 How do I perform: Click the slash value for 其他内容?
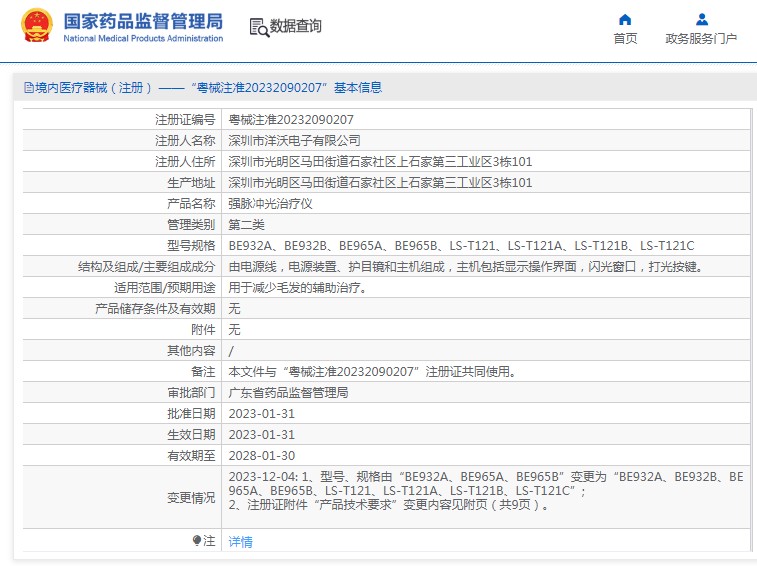(231, 351)
